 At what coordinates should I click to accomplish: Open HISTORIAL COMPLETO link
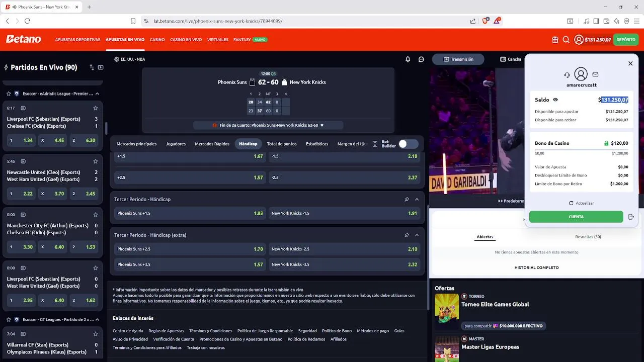(536, 267)
